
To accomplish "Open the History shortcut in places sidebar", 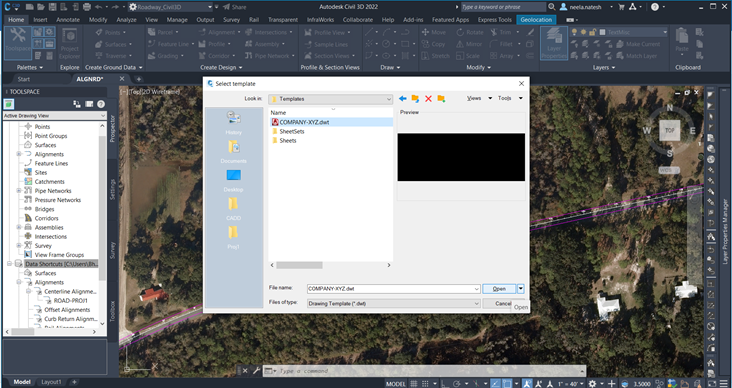I will point(233,123).
